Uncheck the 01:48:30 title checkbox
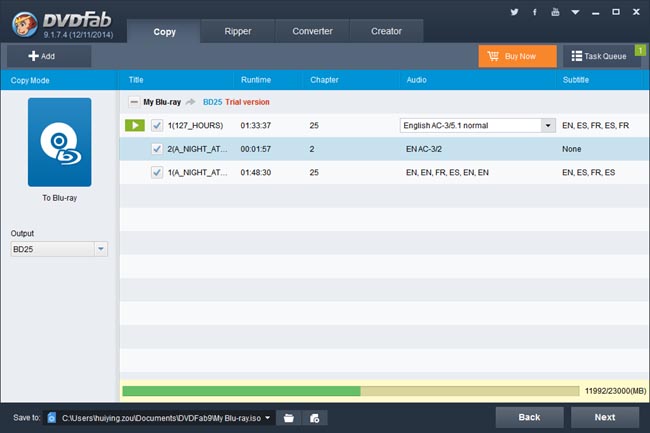Image resolution: width=650 pixels, height=433 pixels. 157,172
